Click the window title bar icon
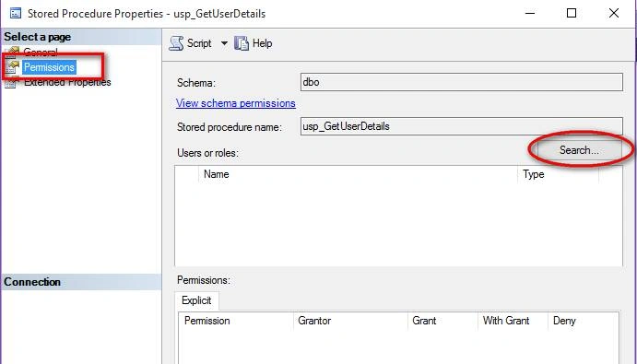This screenshot has width=637, height=364. coord(16,14)
